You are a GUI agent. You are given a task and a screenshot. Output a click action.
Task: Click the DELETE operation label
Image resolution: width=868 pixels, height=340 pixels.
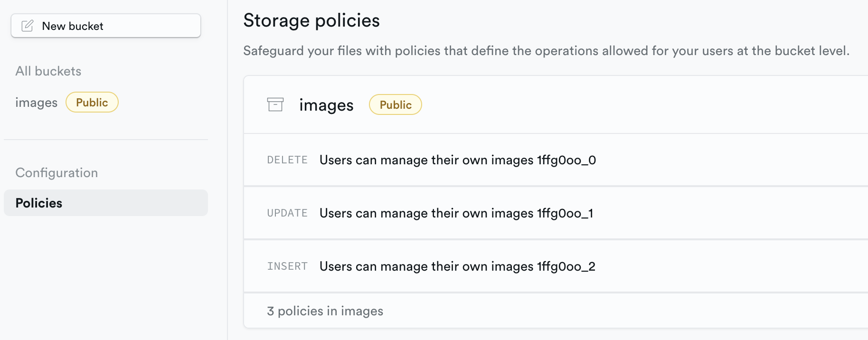(x=287, y=160)
